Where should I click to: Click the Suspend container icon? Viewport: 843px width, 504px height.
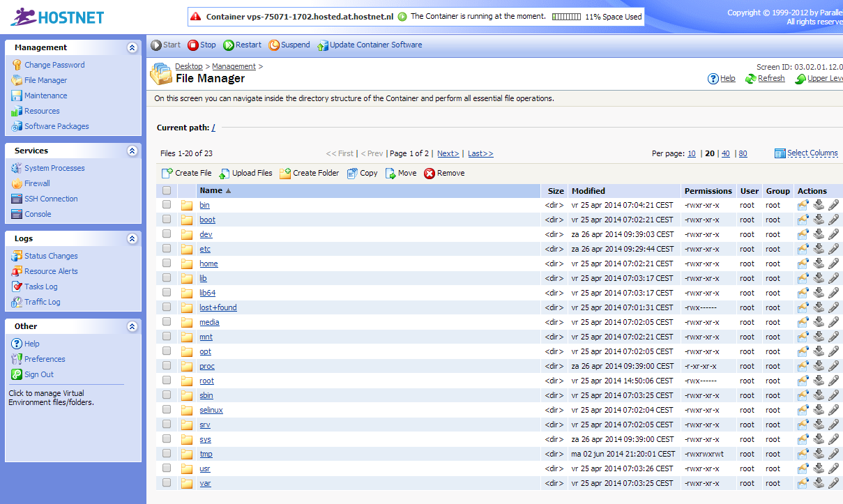[274, 45]
